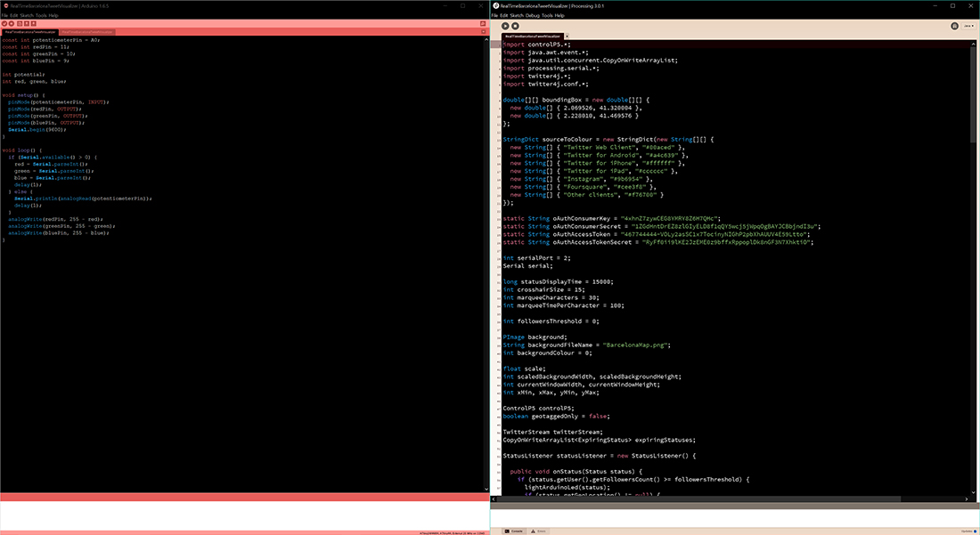This screenshot has width=980, height=535.
Task: Minimize the Processing window
Action: coord(935,5)
